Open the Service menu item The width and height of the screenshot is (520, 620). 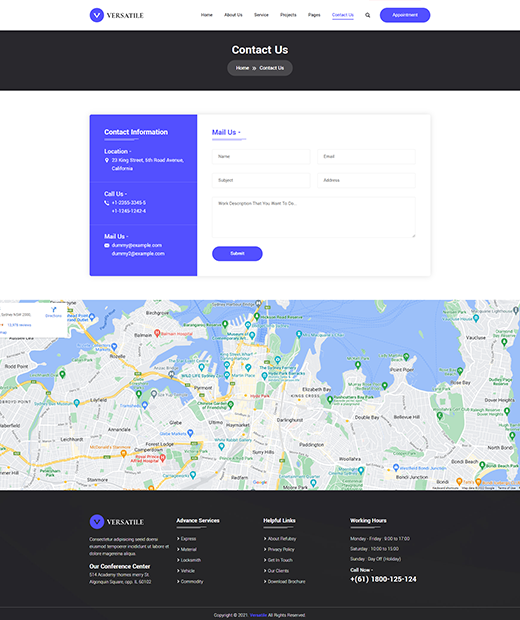[x=261, y=15]
